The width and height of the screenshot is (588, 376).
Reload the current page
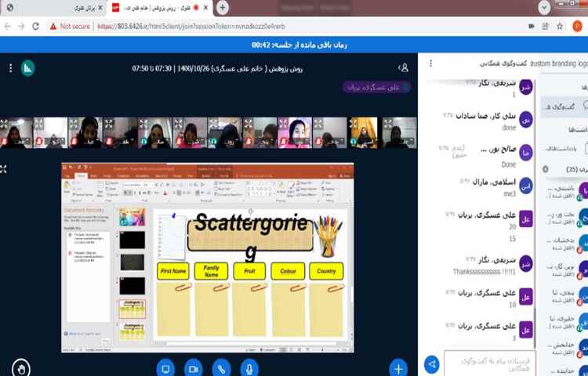35,26
